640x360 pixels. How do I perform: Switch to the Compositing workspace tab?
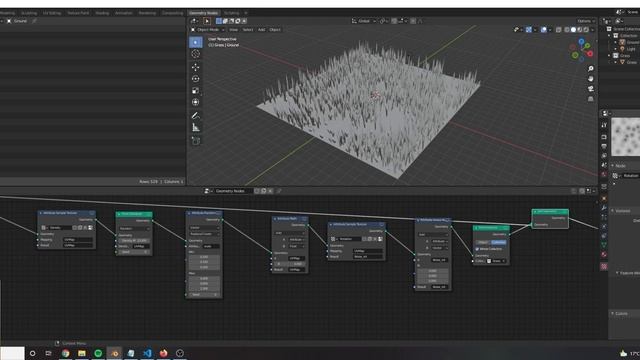(x=172, y=13)
